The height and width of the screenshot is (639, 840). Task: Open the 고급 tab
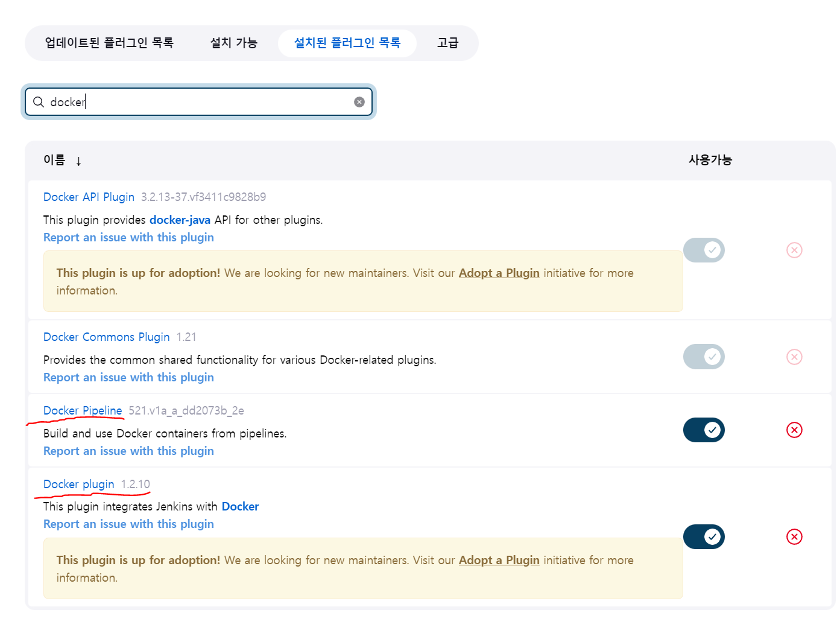(x=447, y=43)
